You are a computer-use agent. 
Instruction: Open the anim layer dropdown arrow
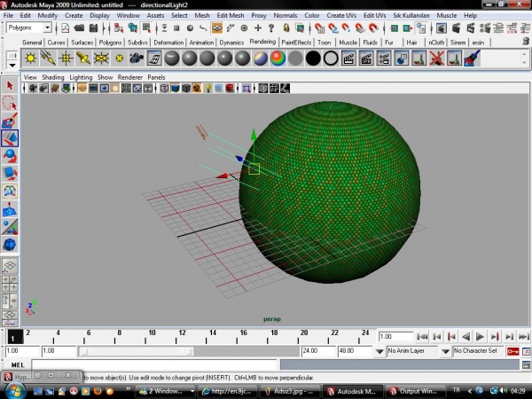point(379,351)
